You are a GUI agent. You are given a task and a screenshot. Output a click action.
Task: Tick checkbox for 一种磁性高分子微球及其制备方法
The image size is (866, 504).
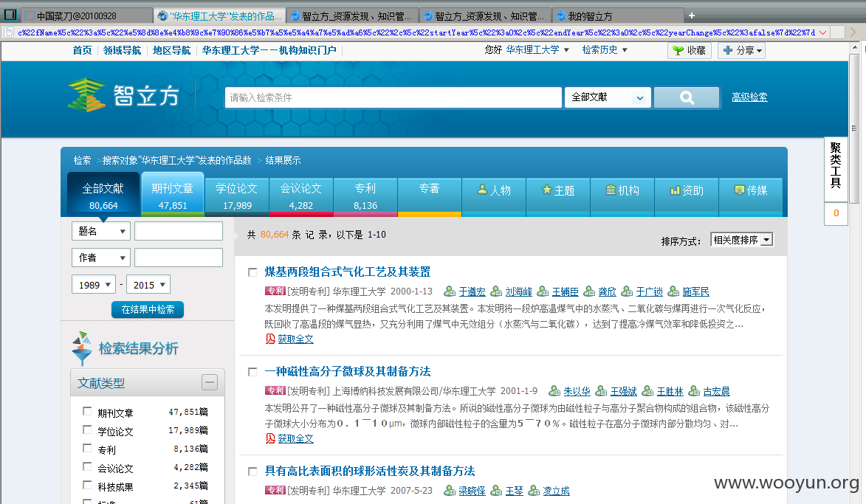pos(252,372)
